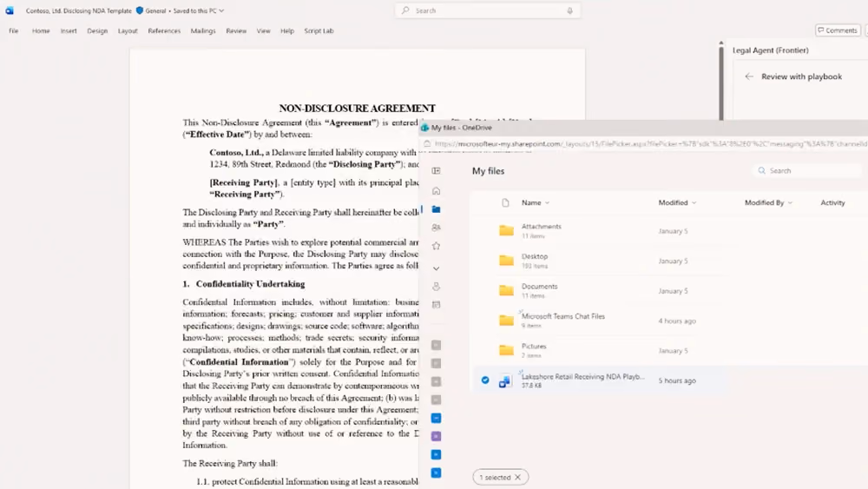
Task: Click the Pictures folder icon
Action: 506,350
